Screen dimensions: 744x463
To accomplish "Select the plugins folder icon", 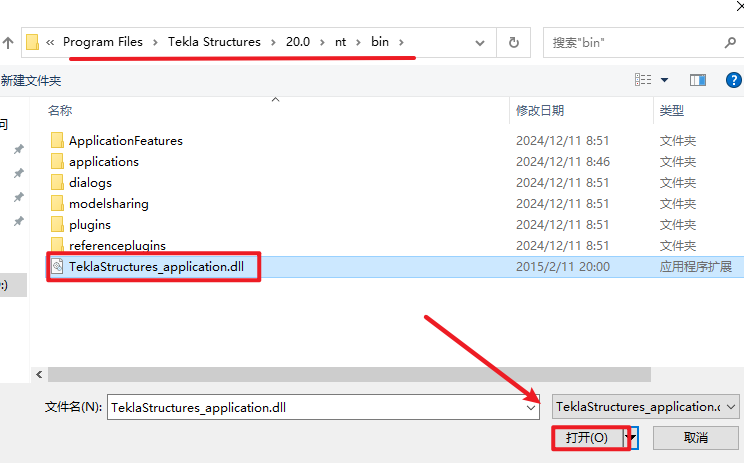I will pos(57,224).
